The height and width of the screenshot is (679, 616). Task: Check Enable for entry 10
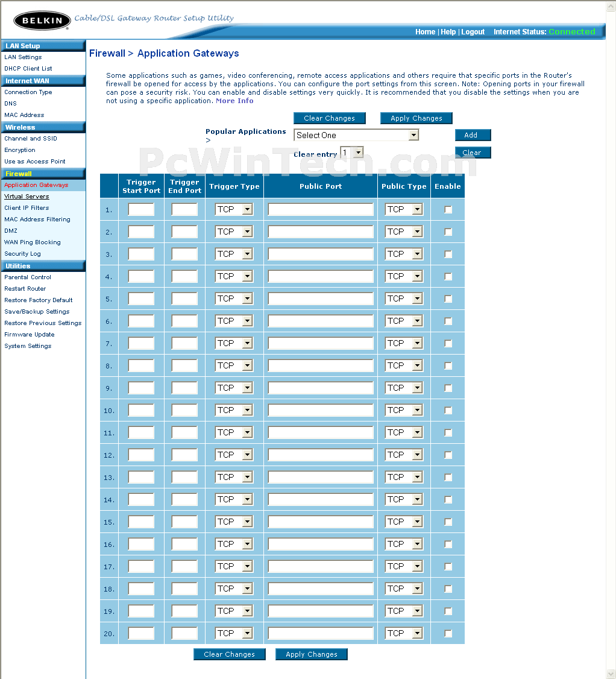tap(448, 411)
